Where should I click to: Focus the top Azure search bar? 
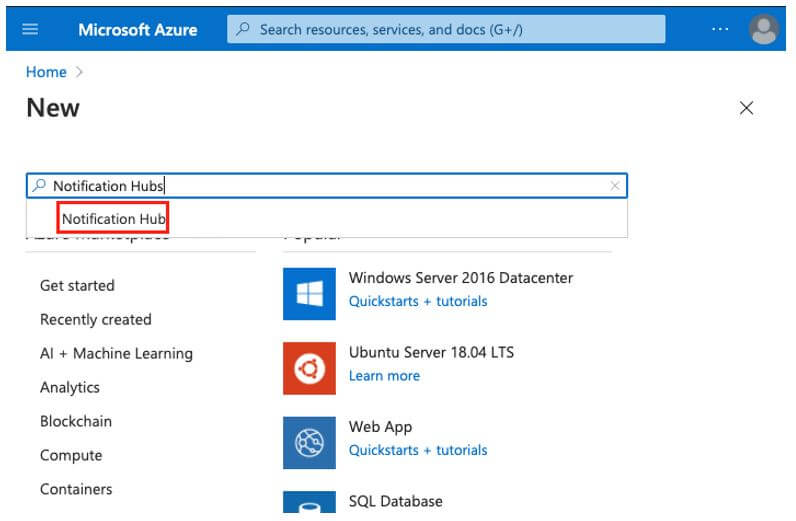pyautogui.click(x=446, y=29)
